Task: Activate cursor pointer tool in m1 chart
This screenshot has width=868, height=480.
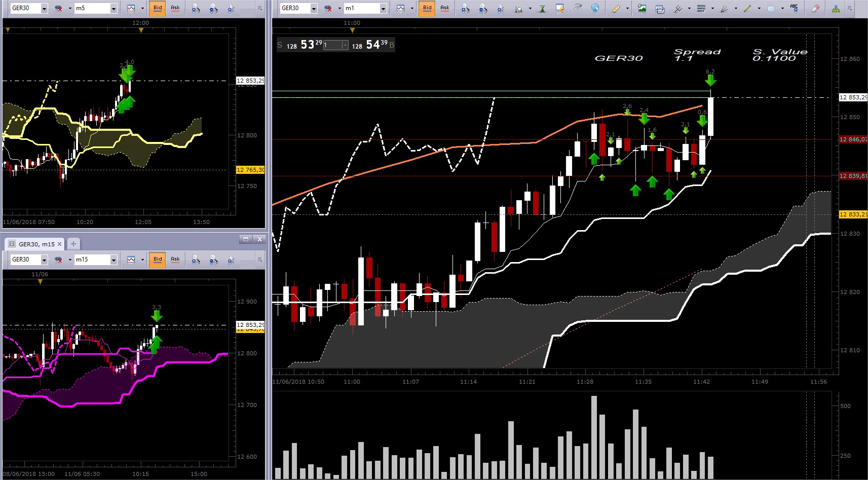Action: (501, 8)
